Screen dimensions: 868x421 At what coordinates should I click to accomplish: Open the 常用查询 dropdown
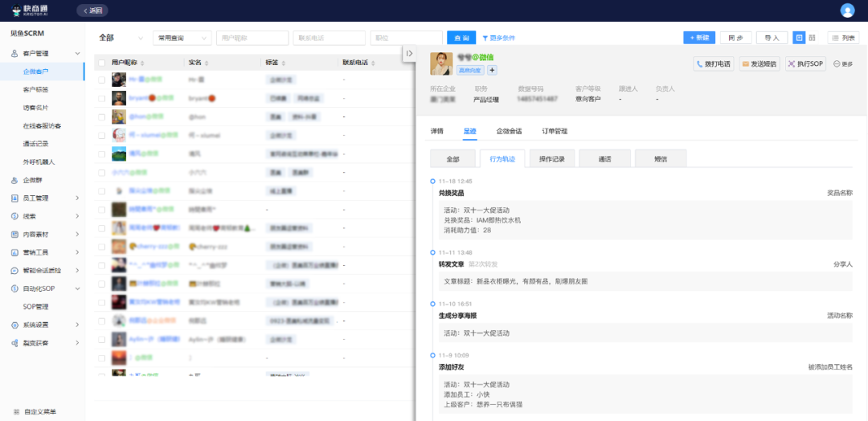182,38
